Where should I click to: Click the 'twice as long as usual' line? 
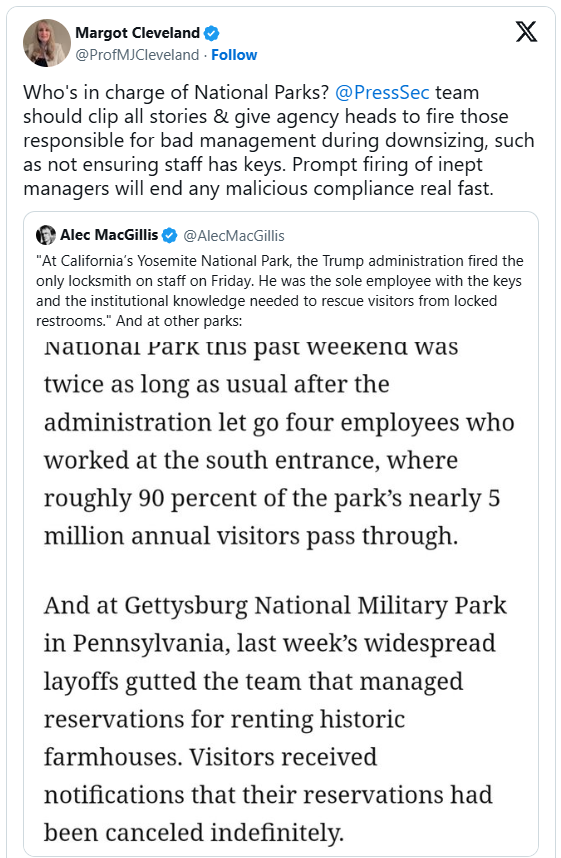pos(217,384)
